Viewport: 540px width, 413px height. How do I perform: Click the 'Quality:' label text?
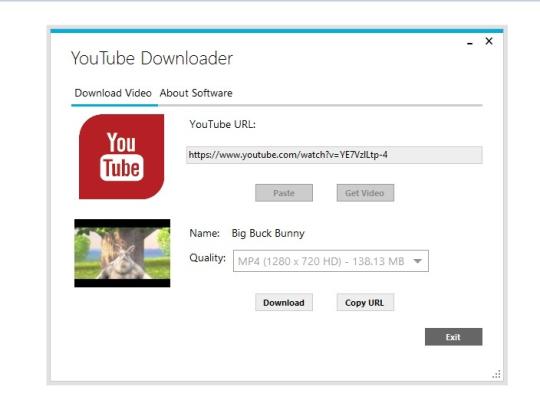click(207, 258)
